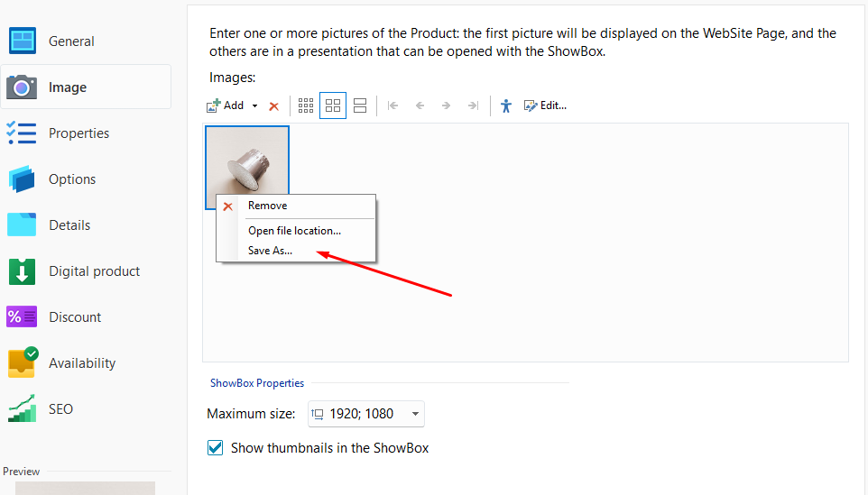The height and width of the screenshot is (495, 868).
Task: Select the medium thumbnails view
Action: click(333, 105)
